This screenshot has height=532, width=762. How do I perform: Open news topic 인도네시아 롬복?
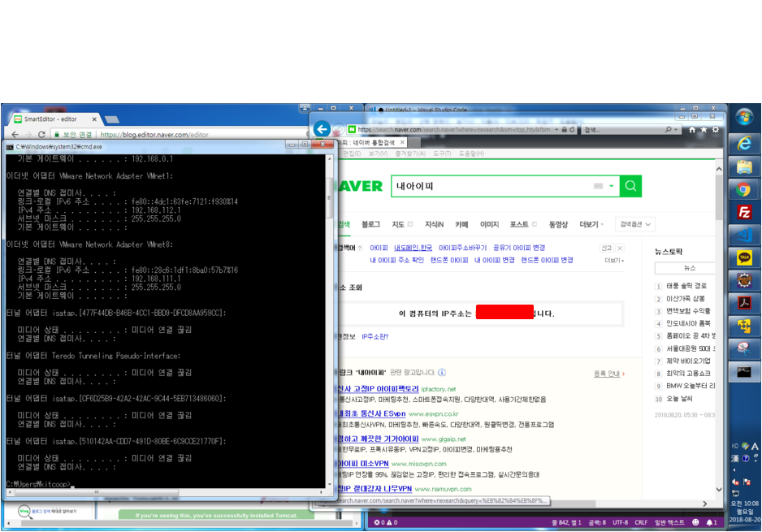(688, 323)
